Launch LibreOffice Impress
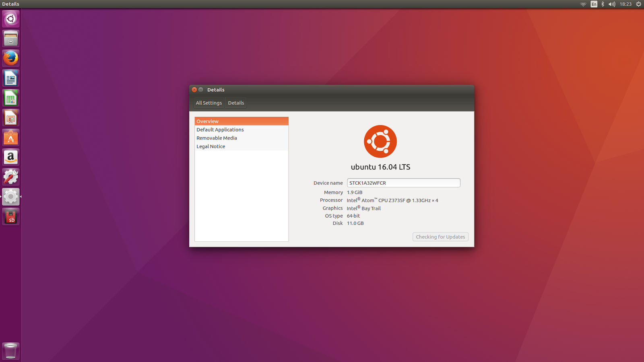The width and height of the screenshot is (644, 362). [11, 118]
